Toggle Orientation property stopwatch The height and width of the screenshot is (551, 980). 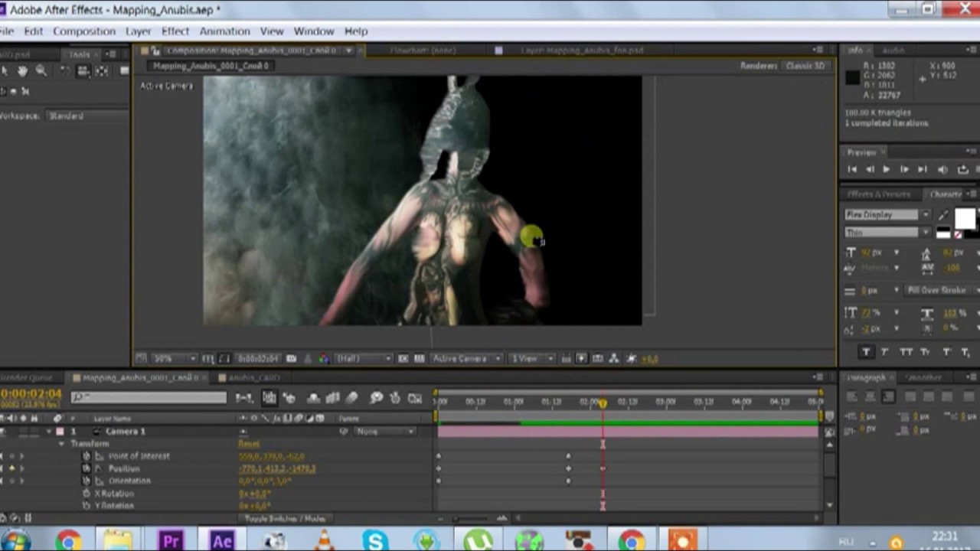pyautogui.click(x=87, y=481)
